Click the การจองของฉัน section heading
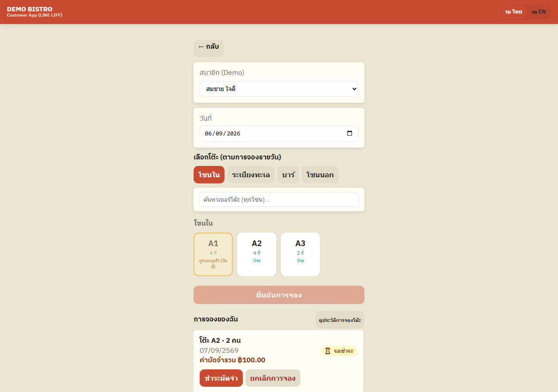Viewport: 558px width, 392px height. click(x=216, y=319)
